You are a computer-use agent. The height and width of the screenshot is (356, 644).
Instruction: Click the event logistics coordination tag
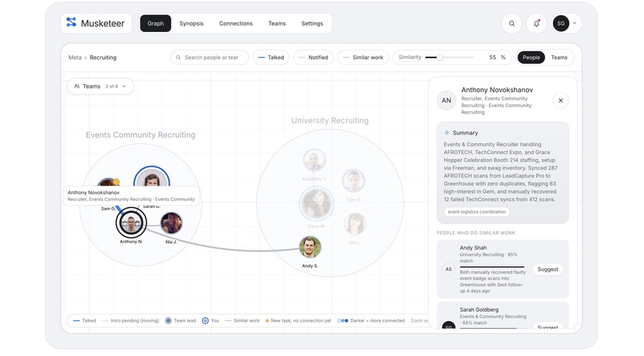point(477,212)
